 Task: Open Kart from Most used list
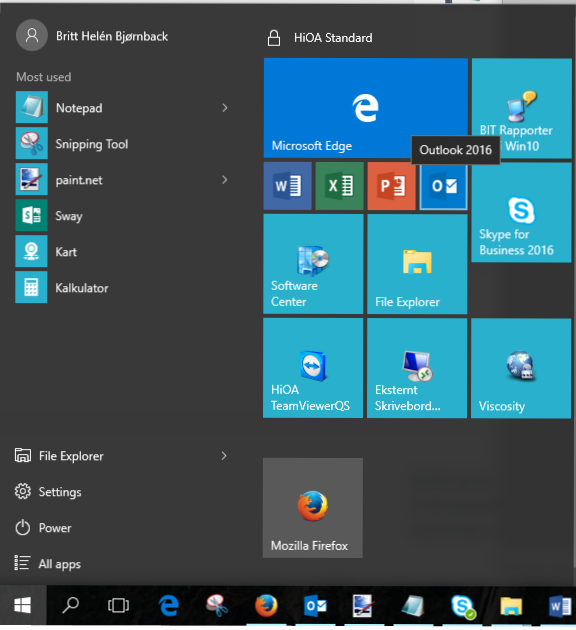(x=125, y=252)
